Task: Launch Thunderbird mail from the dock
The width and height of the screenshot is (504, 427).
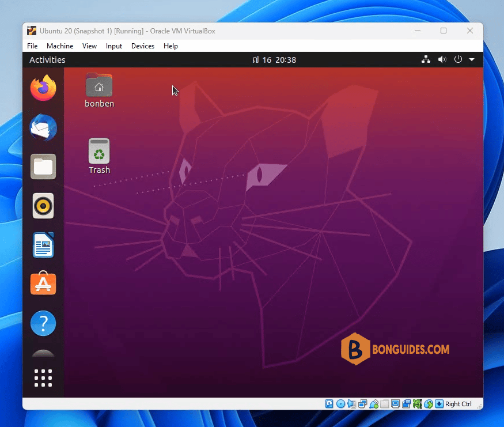Action: point(43,127)
